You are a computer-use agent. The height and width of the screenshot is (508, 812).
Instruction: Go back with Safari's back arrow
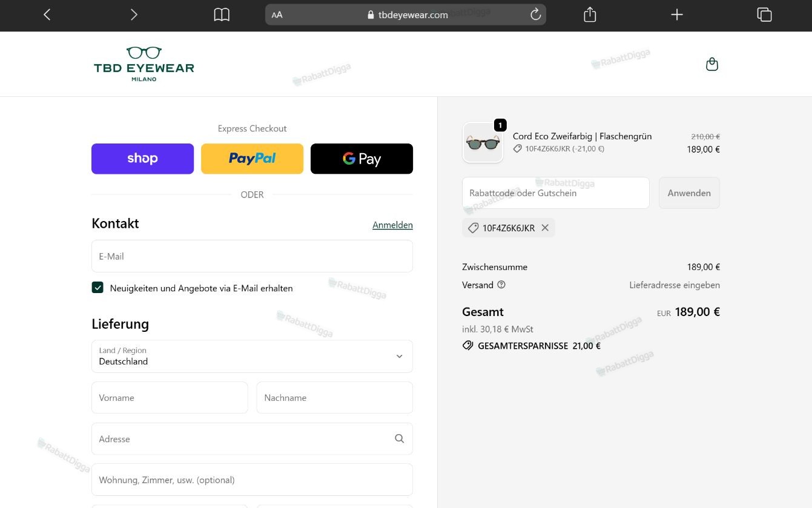coord(47,15)
